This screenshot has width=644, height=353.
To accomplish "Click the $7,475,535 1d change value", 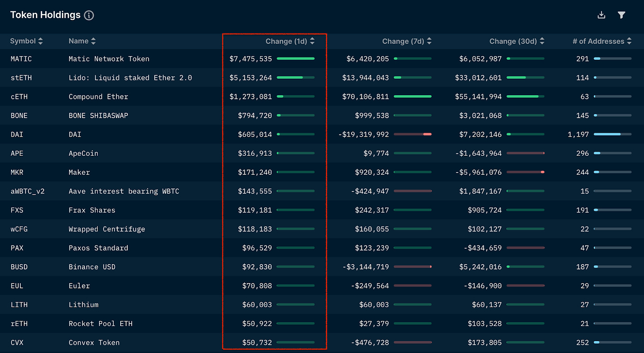I will pyautogui.click(x=251, y=59).
